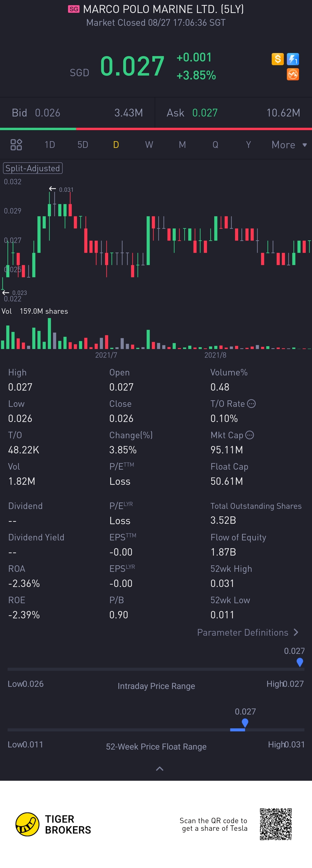The height and width of the screenshot is (868, 312).
Task: Tap the pink SG market badge
Action: click(74, 9)
